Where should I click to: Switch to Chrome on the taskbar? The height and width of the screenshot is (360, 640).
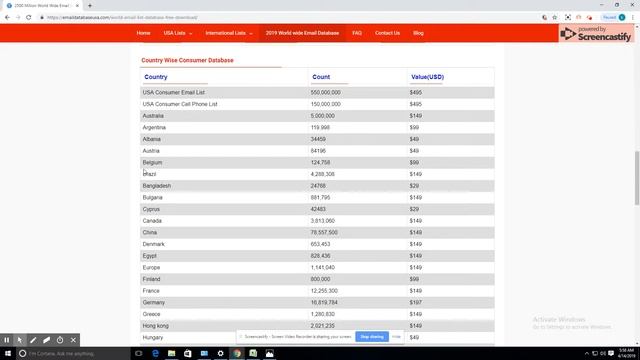point(237,353)
